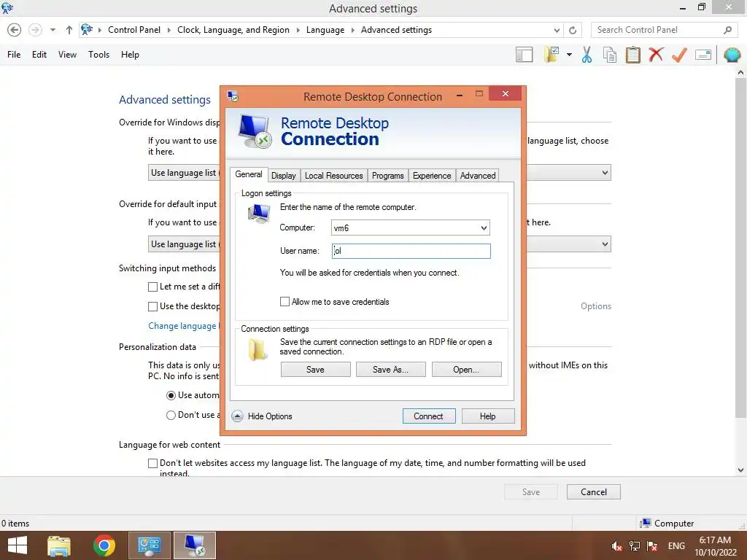Click the vertical scrollbar down arrow

pos(741,470)
